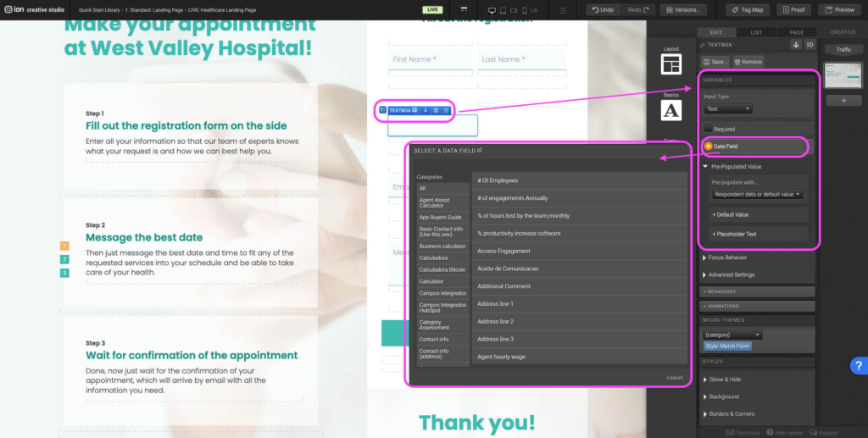
Task: Save the textbox element
Action: [x=715, y=62]
